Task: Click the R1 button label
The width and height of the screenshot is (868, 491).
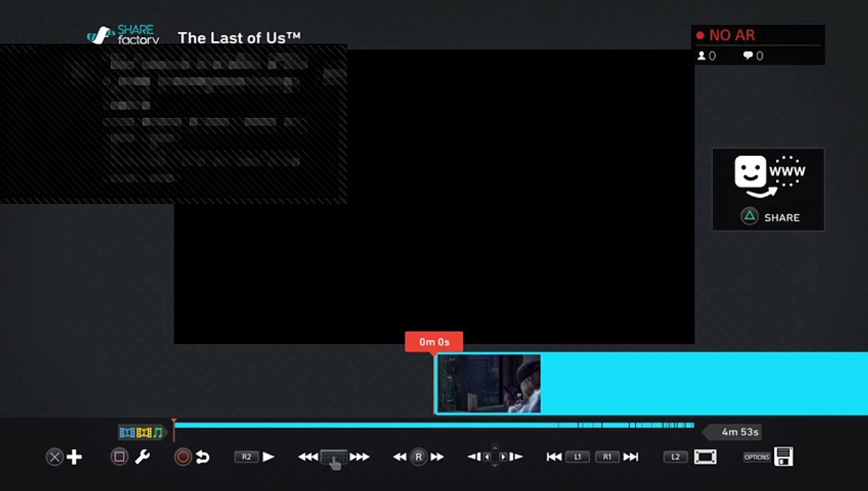Action: 607,457
